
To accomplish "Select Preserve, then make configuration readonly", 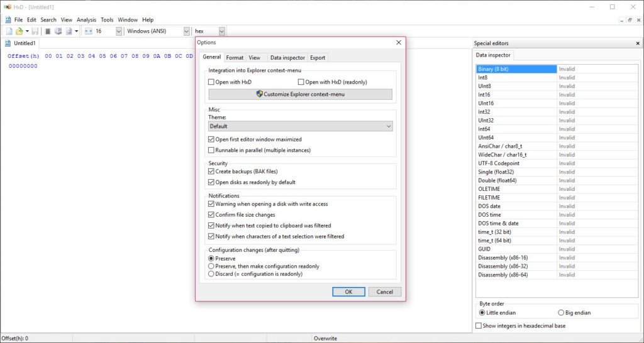I will click(211, 266).
